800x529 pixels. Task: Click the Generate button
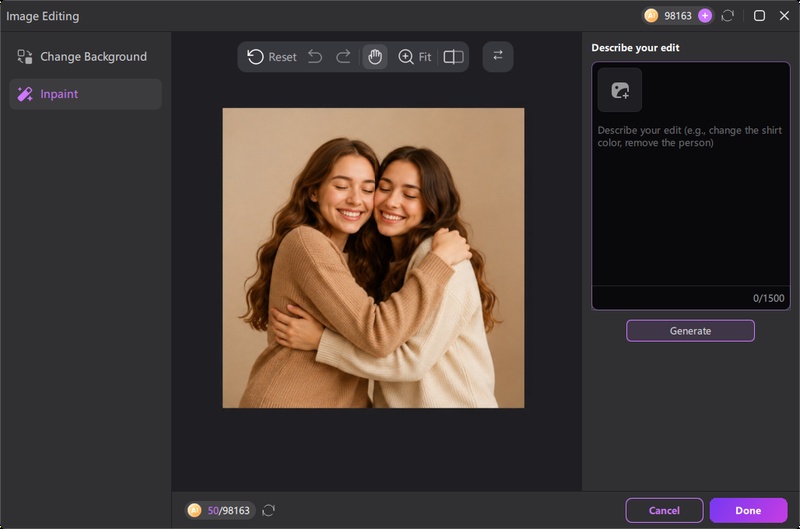(x=690, y=331)
